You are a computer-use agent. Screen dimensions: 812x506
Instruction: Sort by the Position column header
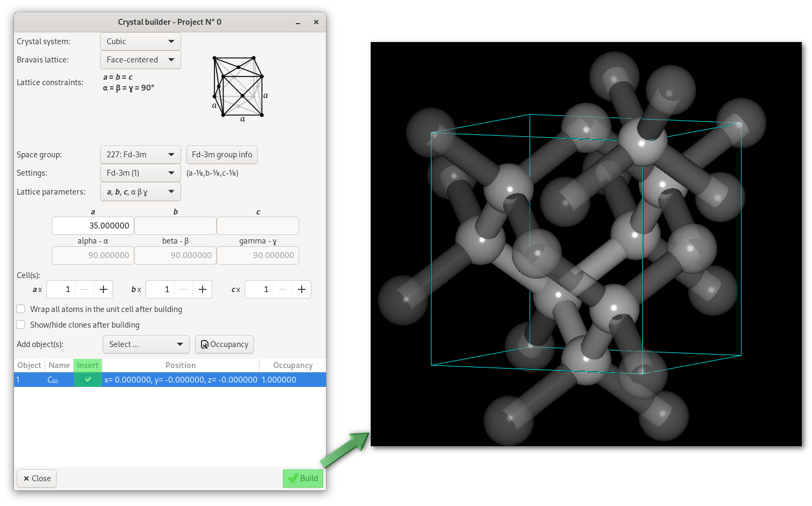pyautogui.click(x=181, y=365)
